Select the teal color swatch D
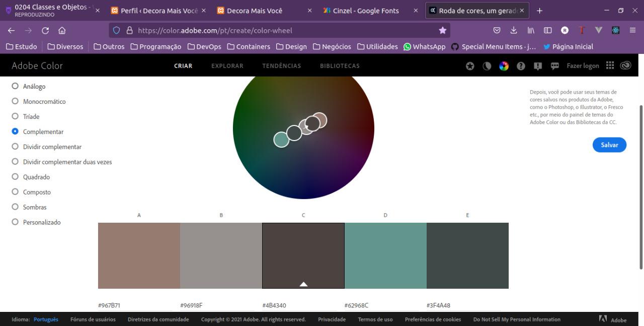Screen dimensions: 644x326 pos(385,255)
